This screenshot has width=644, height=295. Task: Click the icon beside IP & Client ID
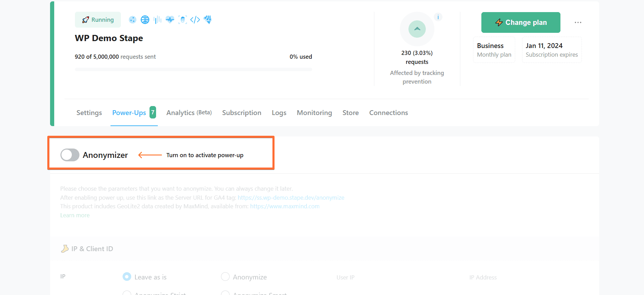(x=65, y=249)
